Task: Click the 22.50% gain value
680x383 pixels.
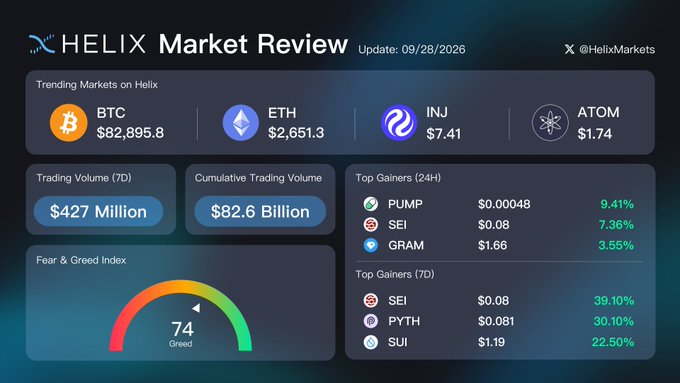Action: 613,342
